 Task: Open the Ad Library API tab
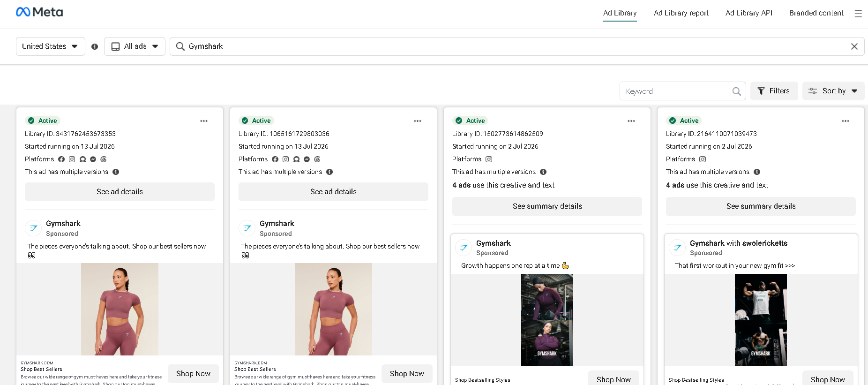pos(749,13)
